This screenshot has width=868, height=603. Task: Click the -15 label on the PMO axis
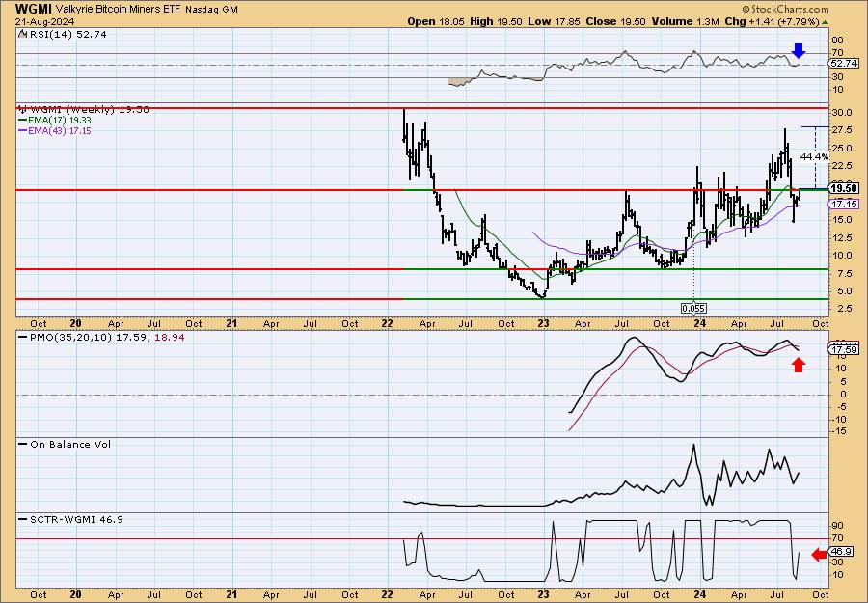(x=839, y=431)
